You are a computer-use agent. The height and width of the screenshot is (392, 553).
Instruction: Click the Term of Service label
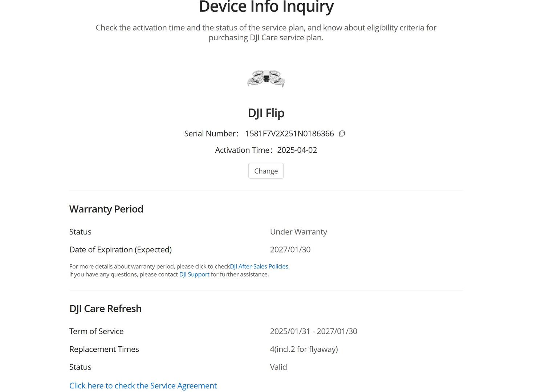96,331
